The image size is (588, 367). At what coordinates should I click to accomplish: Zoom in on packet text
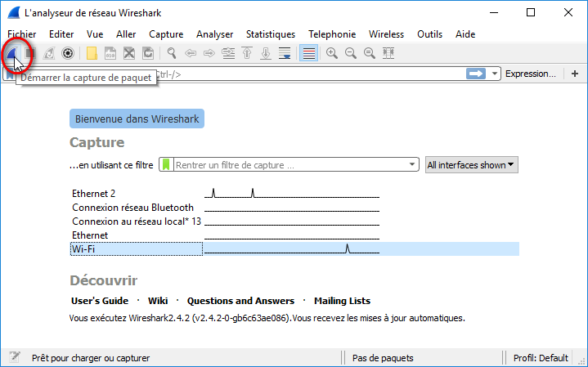coord(332,53)
